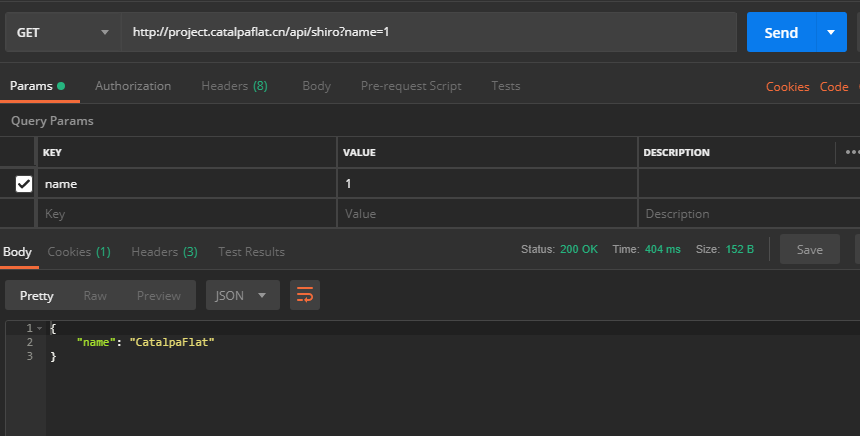This screenshot has width=860, height=436.
Task: Click the value cell containing 1
Action: [487, 184]
